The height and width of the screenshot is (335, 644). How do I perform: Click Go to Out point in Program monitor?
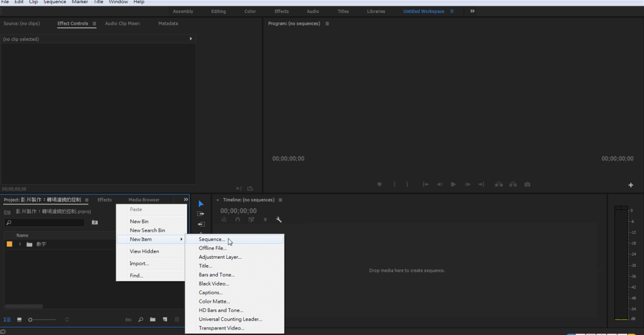point(481,184)
